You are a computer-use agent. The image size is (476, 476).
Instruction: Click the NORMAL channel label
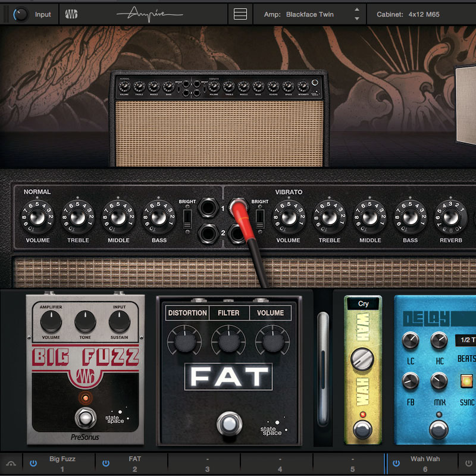[37, 192]
